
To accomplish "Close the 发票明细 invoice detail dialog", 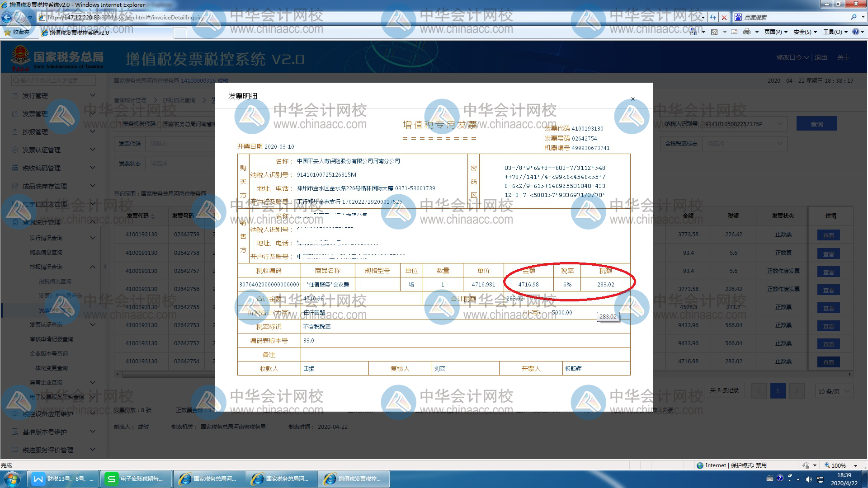I will click(x=632, y=99).
